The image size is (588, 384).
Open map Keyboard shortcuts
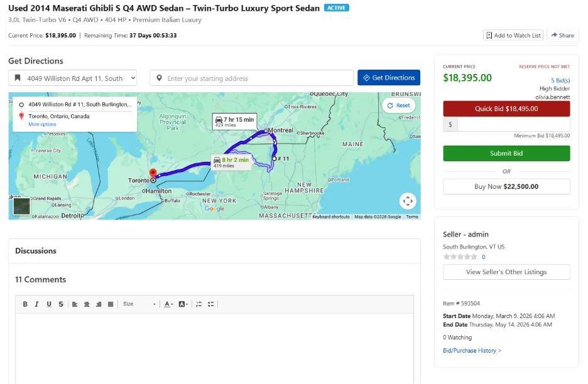click(x=331, y=216)
